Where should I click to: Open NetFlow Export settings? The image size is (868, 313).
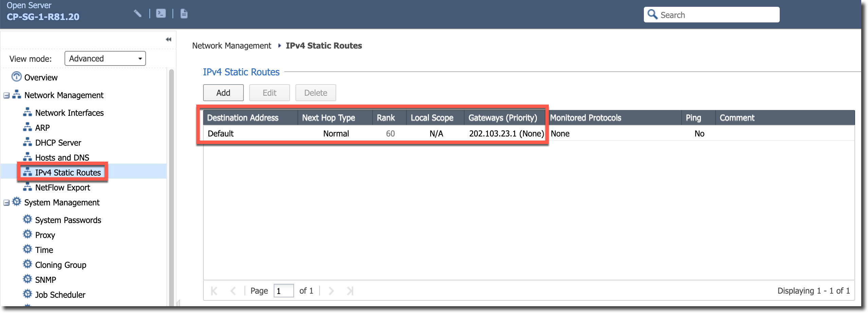(x=62, y=187)
